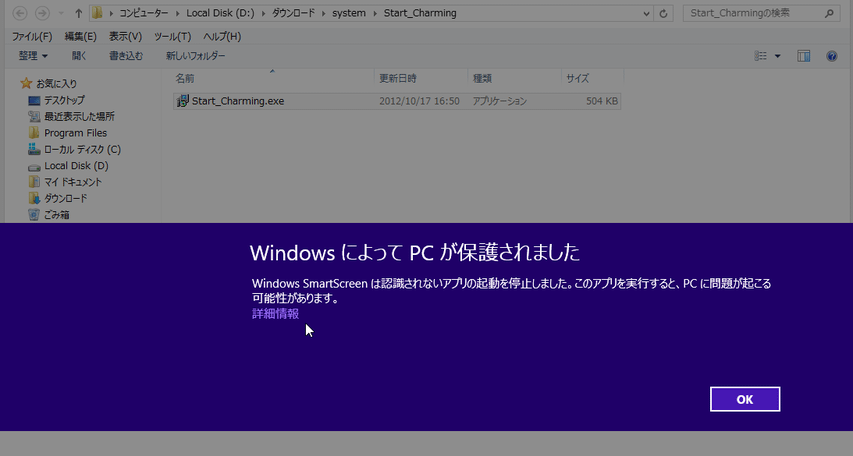Click Local Disk (D:) in address path
This screenshot has width=853, height=456.
(x=220, y=13)
